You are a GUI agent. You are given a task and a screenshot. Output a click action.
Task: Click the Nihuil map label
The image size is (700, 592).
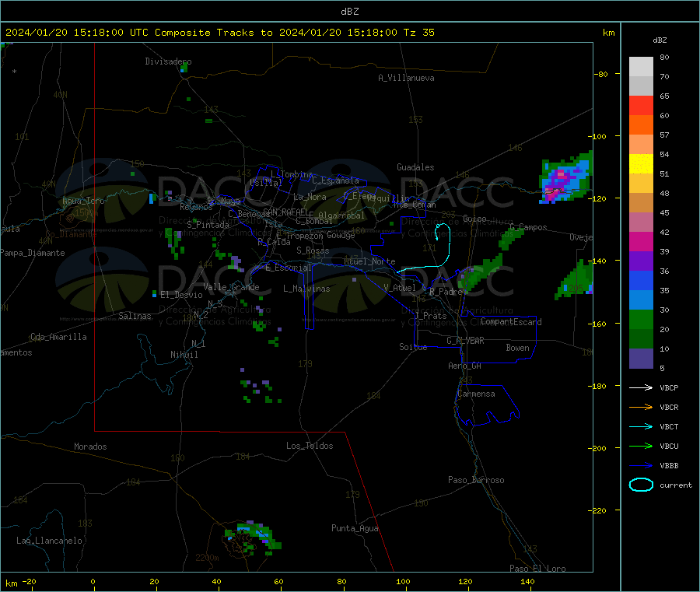point(184,355)
